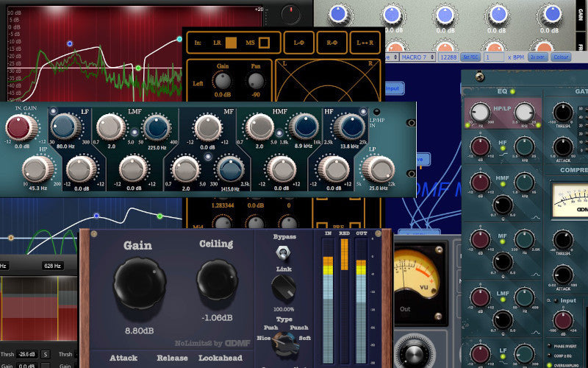Toggle the Bypass switch on NoLimits2

pos(279,252)
